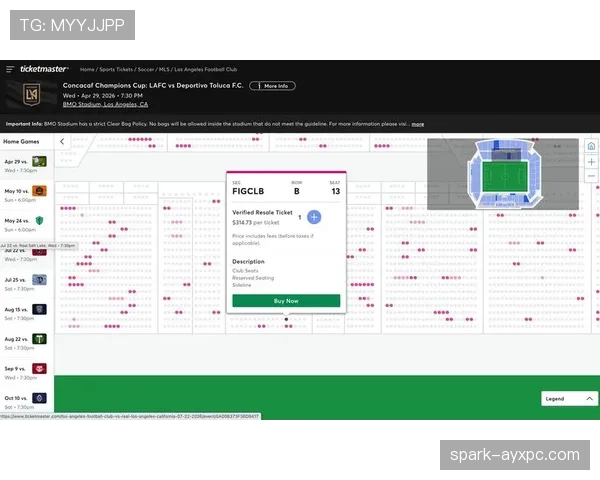Open the Los Angeles Football Club breadcrumb
This screenshot has width=600, height=480.
pos(205,70)
